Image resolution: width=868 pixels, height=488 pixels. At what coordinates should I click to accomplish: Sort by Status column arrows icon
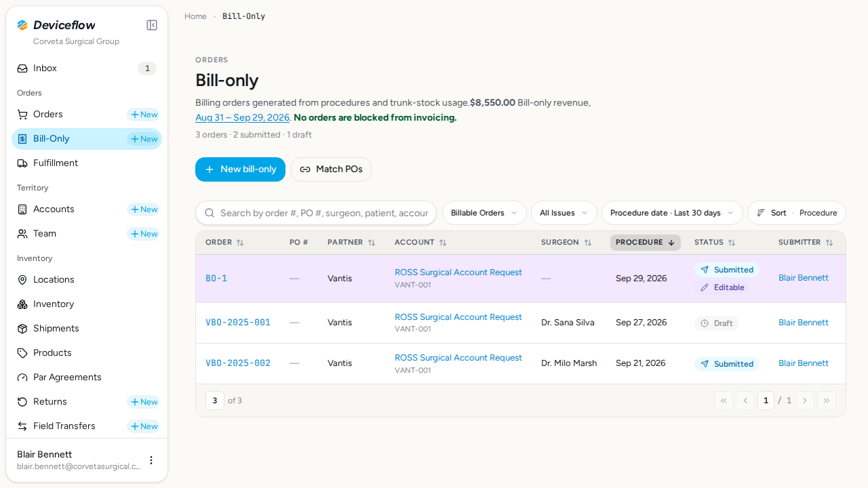(732, 243)
